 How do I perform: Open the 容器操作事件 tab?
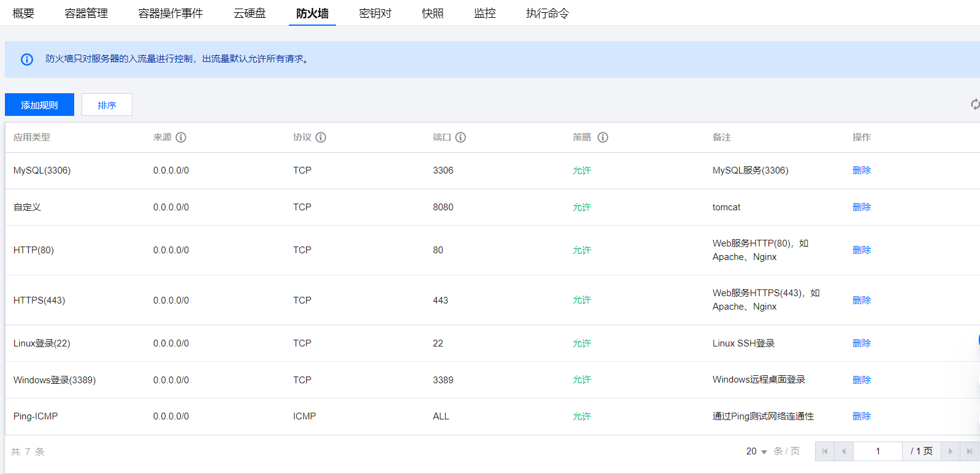click(x=170, y=13)
